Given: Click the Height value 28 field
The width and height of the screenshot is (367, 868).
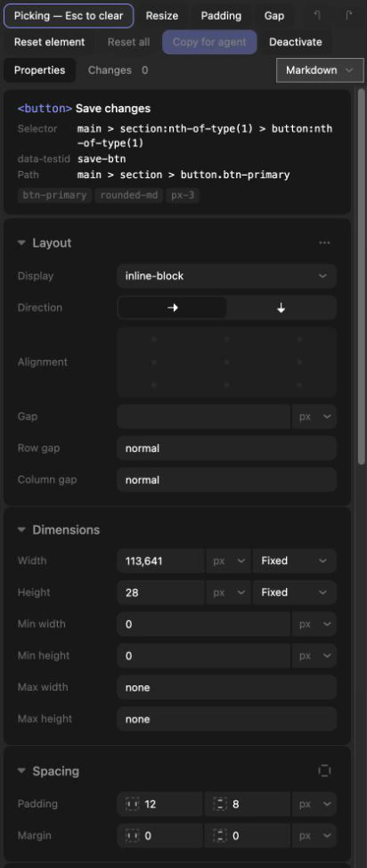Looking at the screenshot, I should pyautogui.click(x=160, y=593).
